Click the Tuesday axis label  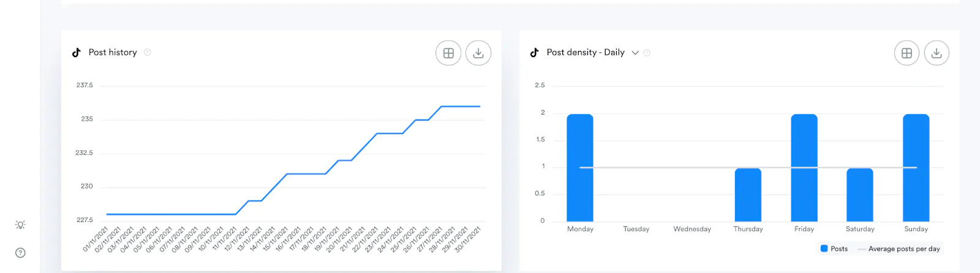click(x=636, y=229)
